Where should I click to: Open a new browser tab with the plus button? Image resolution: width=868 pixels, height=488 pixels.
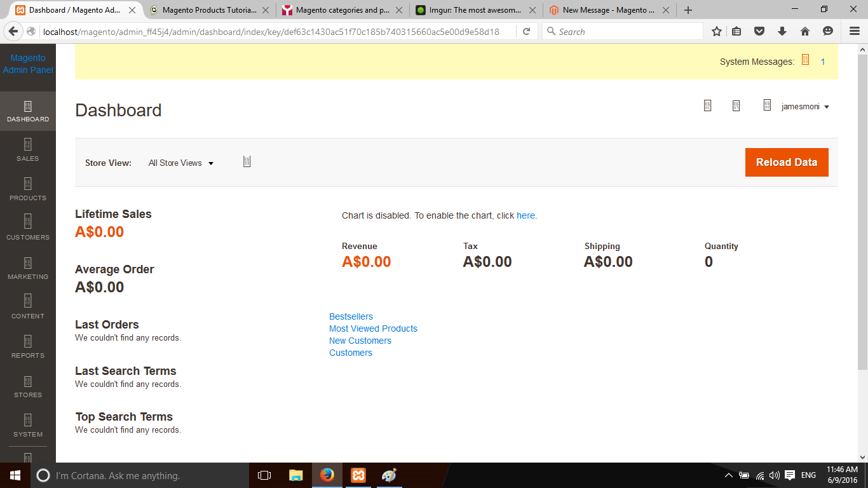(x=688, y=10)
